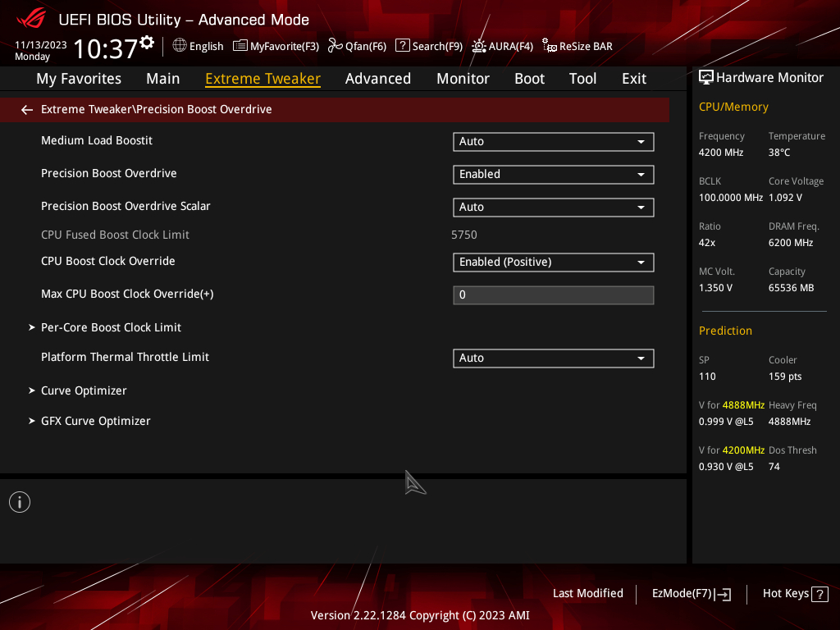This screenshot has width=840, height=630.
Task: Go to the Exit tab
Action: click(x=634, y=79)
